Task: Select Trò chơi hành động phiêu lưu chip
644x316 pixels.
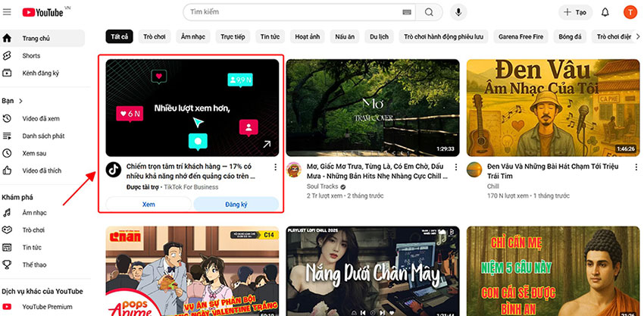Action: pyautogui.click(x=443, y=36)
